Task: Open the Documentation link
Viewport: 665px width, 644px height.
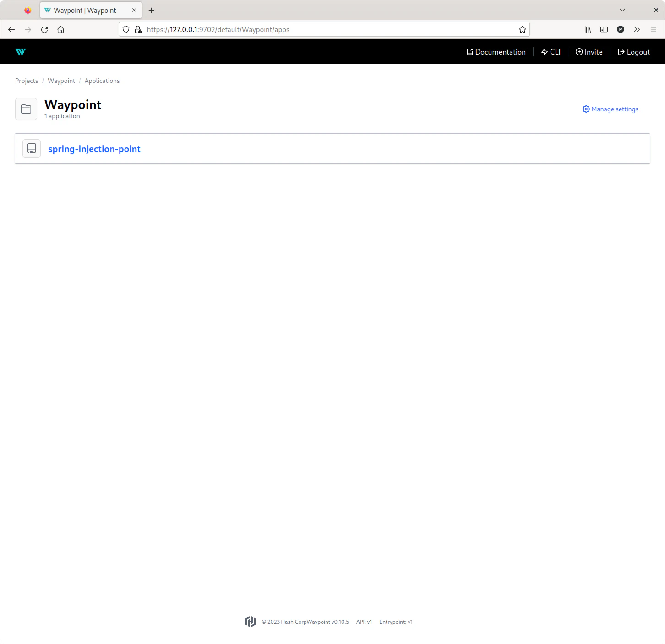Action: 496,52
